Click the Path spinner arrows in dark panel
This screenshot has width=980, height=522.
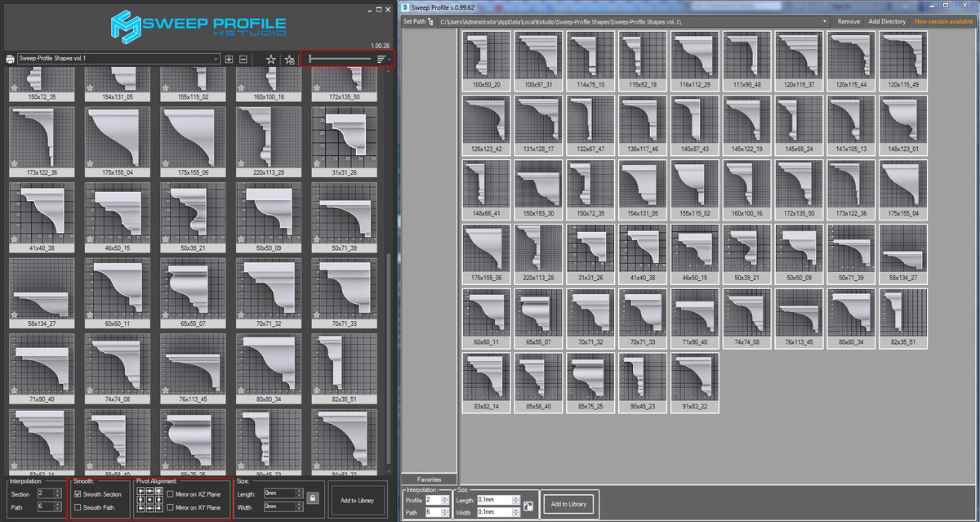[58, 506]
